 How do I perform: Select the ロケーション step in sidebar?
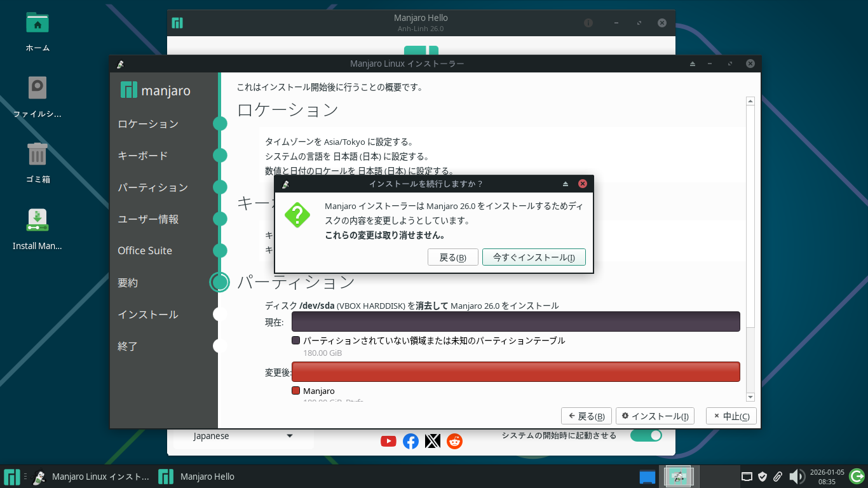tap(148, 124)
